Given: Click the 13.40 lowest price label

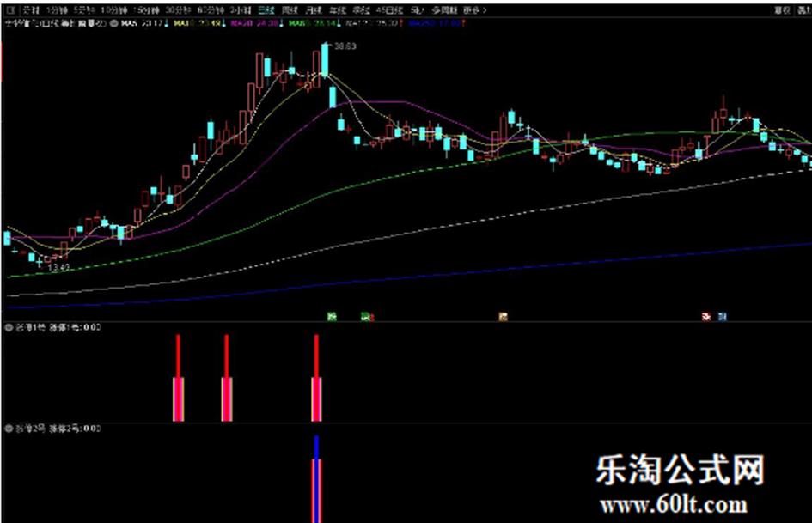Looking at the screenshot, I should click(58, 268).
